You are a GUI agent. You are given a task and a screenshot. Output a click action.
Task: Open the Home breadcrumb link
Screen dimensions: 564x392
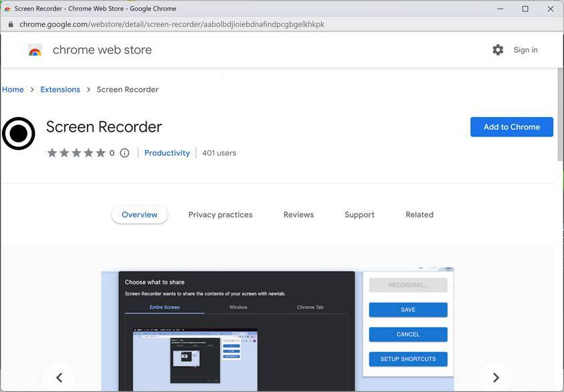click(13, 90)
